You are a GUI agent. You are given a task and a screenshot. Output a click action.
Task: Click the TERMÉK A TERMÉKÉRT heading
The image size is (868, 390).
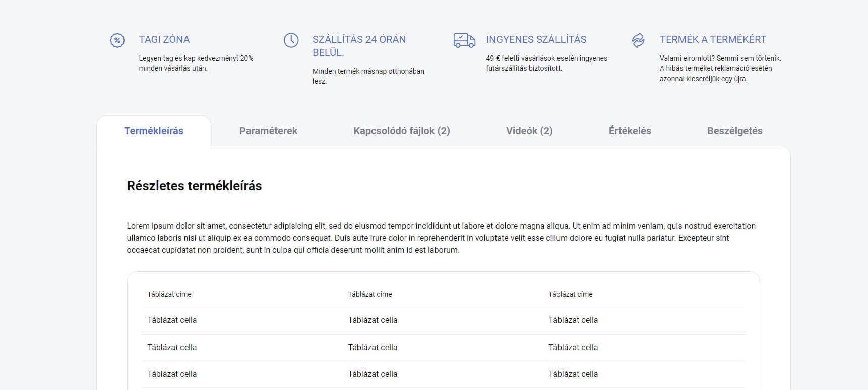(713, 39)
